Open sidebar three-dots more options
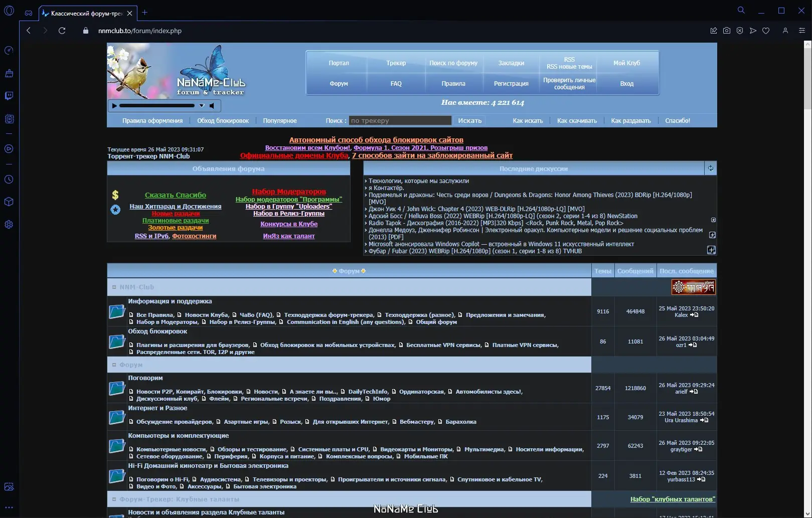The height and width of the screenshot is (518, 812). 9,507
